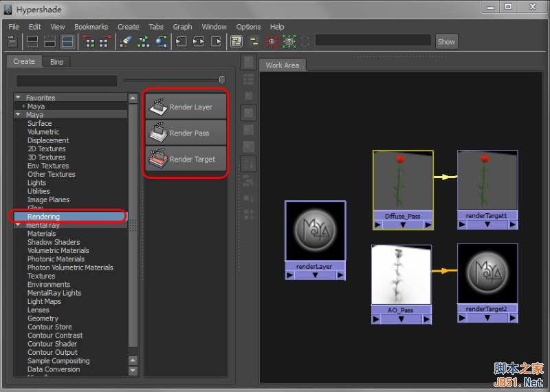Open the Bookmarks menu

click(x=91, y=27)
